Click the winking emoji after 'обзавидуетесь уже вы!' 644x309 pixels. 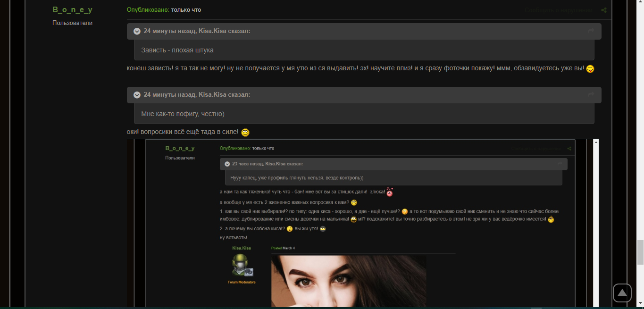tap(590, 68)
